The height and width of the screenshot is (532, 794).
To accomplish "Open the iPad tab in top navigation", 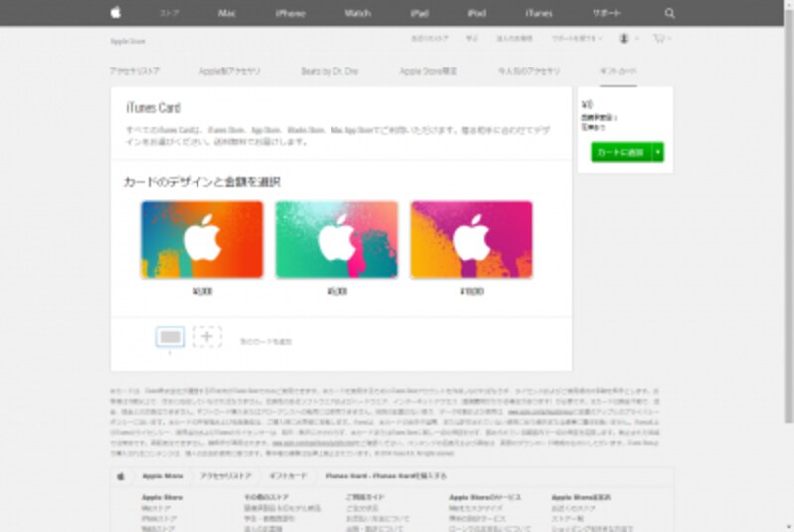I will coord(419,13).
